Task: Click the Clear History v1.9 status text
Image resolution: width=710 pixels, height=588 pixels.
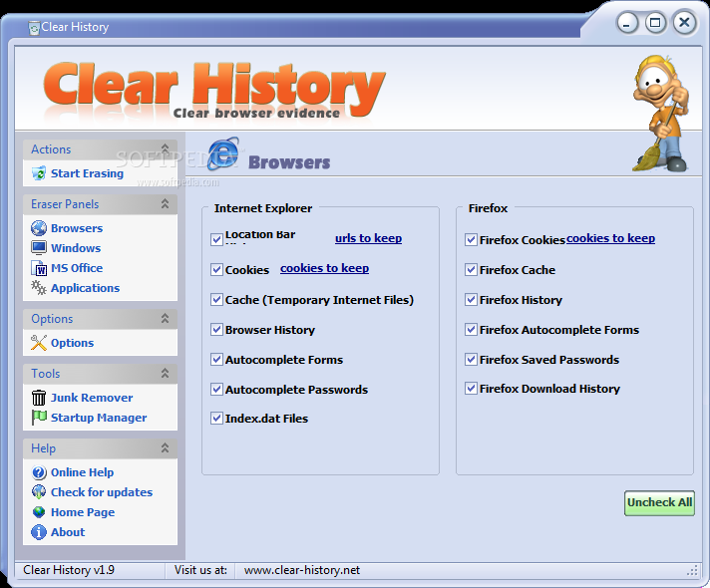Action: (x=69, y=570)
